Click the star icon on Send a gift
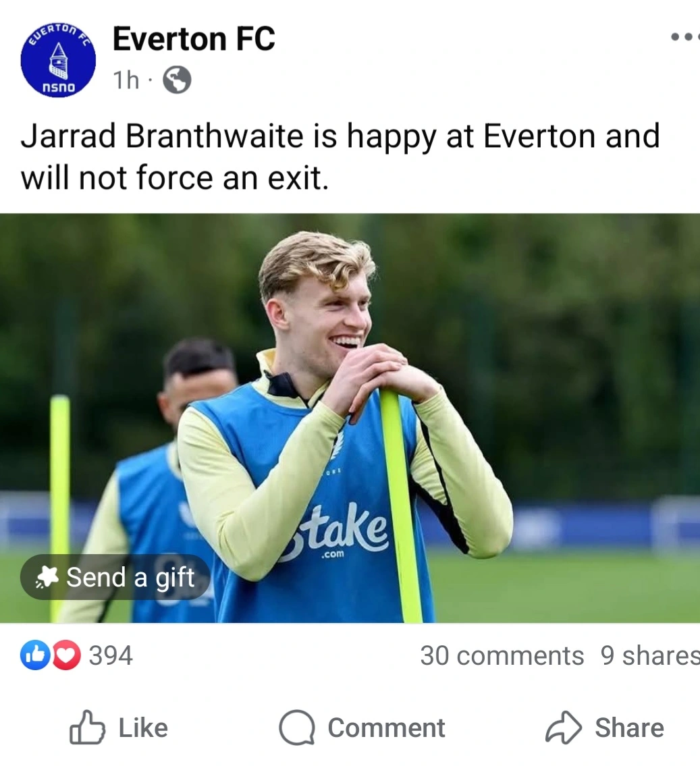Screen dimensions: 700x766 47,577
